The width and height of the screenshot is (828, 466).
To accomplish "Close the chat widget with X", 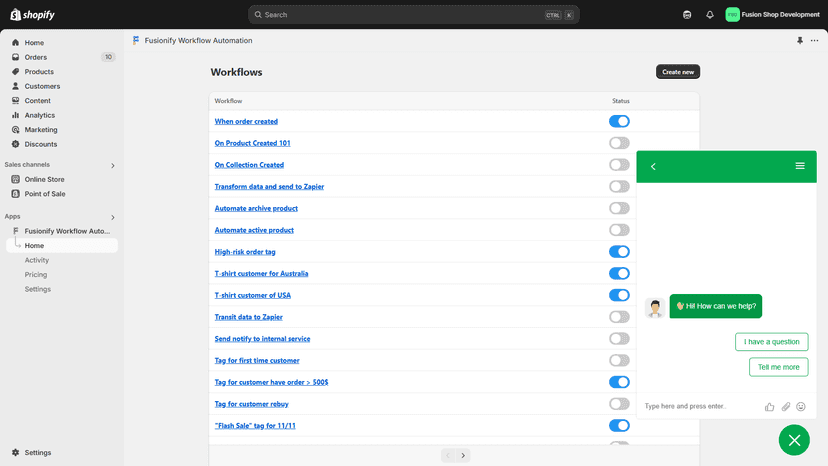I will point(794,440).
